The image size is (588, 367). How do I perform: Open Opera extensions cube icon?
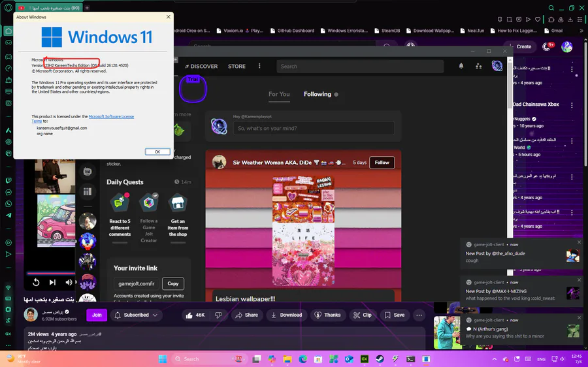551,19
